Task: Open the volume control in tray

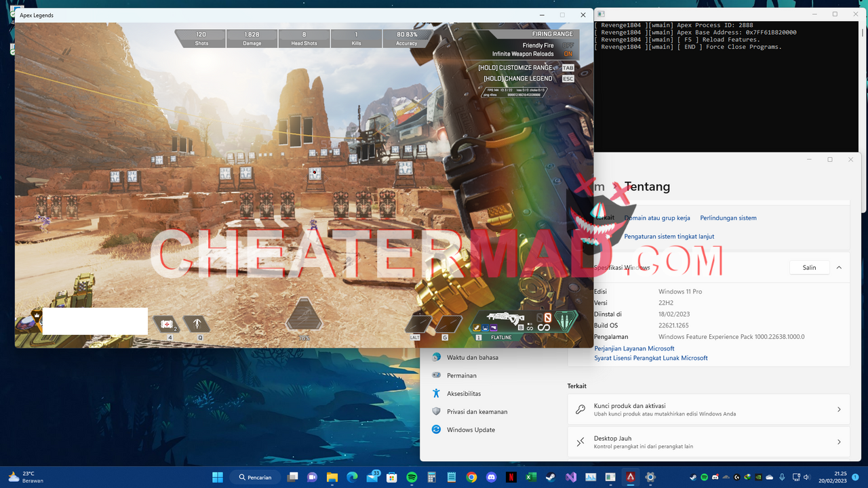Action: tap(808, 477)
